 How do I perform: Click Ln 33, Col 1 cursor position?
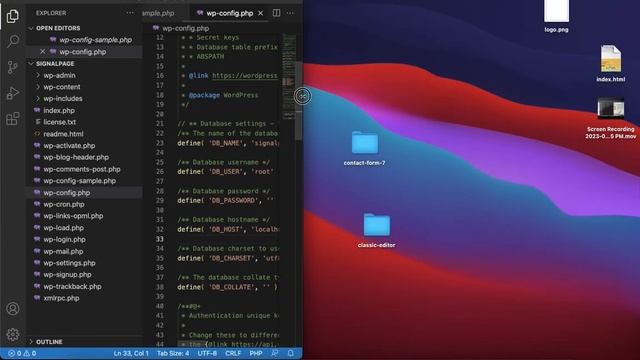click(x=131, y=353)
